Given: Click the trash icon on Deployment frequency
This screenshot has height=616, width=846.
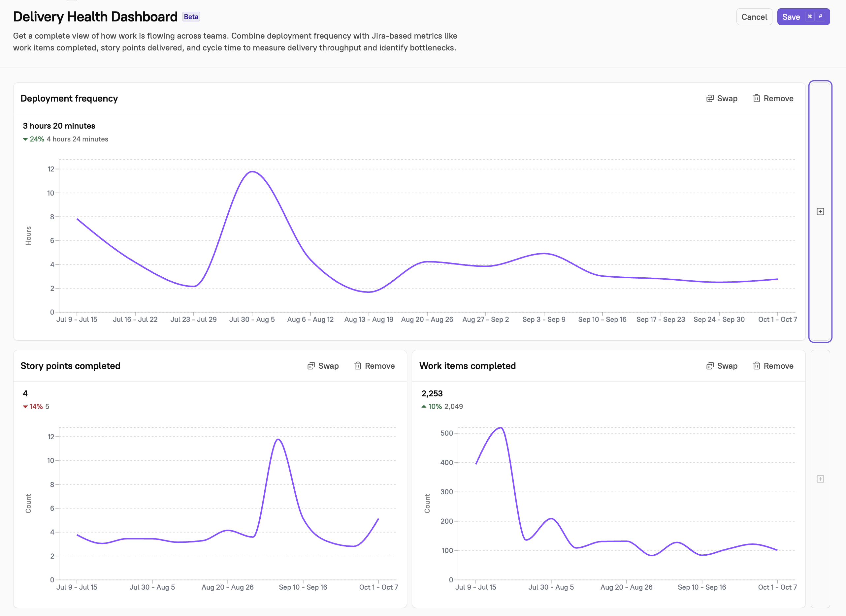Looking at the screenshot, I should [x=756, y=99].
